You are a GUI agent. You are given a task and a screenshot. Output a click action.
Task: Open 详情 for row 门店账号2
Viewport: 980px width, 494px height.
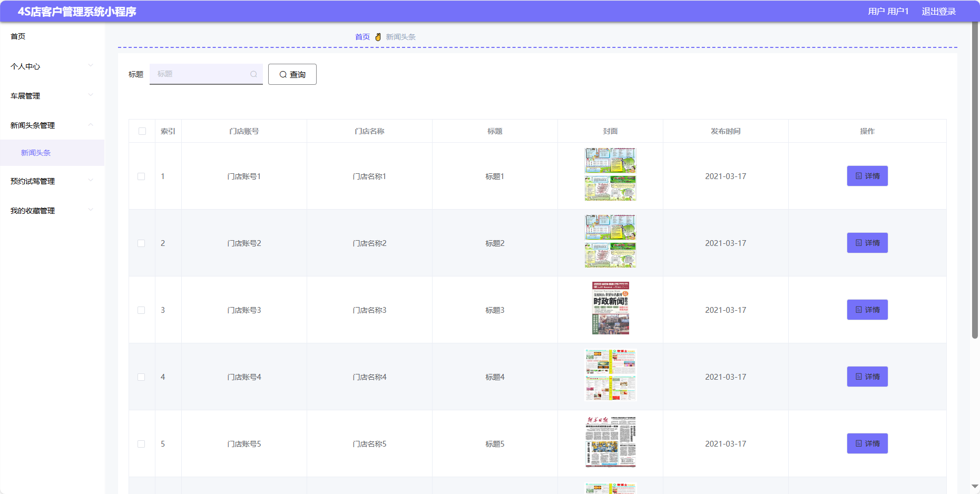point(867,243)
